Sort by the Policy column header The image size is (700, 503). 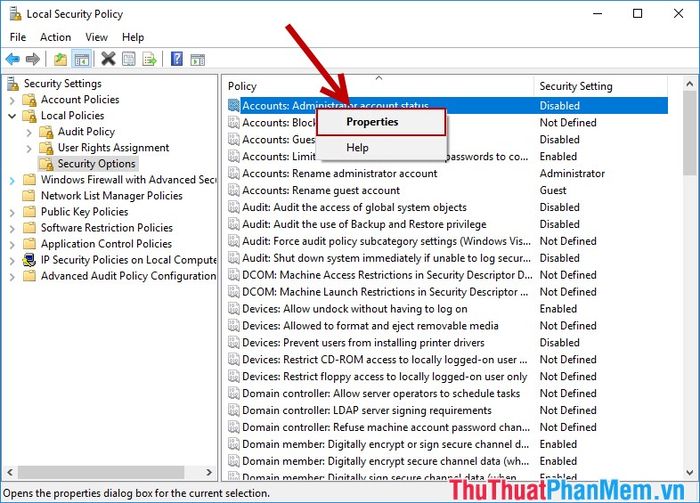click(x=379, y=86)
